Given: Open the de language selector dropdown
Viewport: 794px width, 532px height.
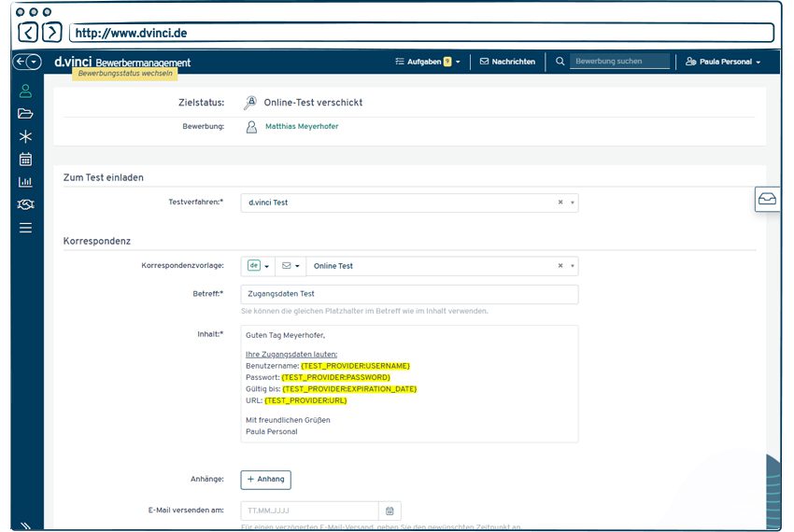Looking at the screenshot, I should tap(258, 266).
